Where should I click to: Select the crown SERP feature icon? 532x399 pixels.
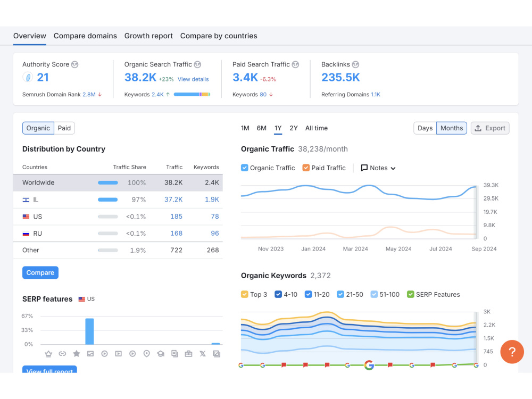click(x=48, y=354)
